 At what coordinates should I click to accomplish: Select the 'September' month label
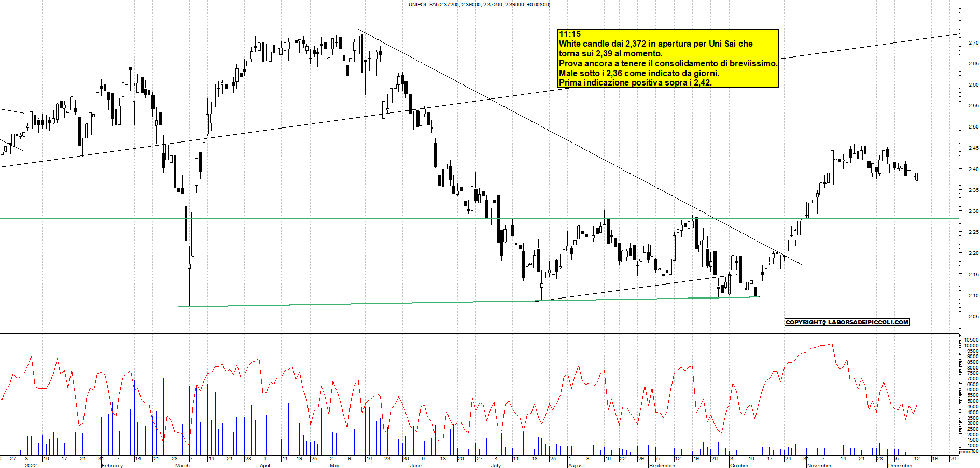point(663,465)
